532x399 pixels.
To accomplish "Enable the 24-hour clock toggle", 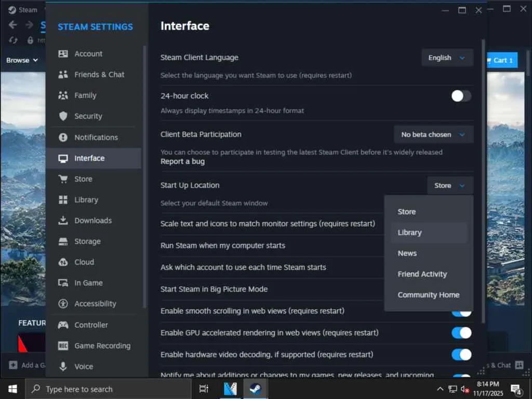I will coord(461,96).
